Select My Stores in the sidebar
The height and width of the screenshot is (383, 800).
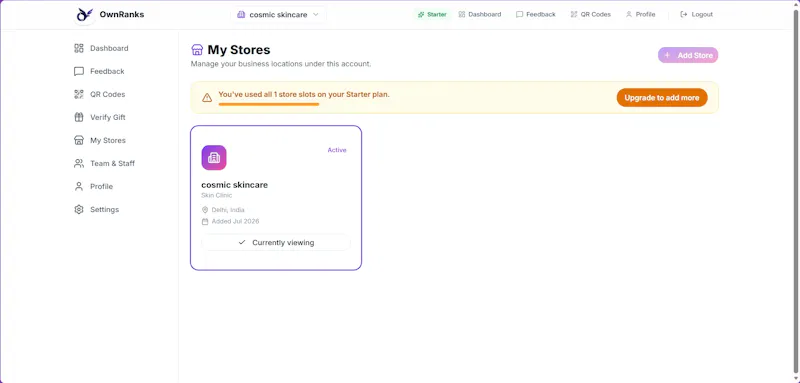(x=99, y=140)
